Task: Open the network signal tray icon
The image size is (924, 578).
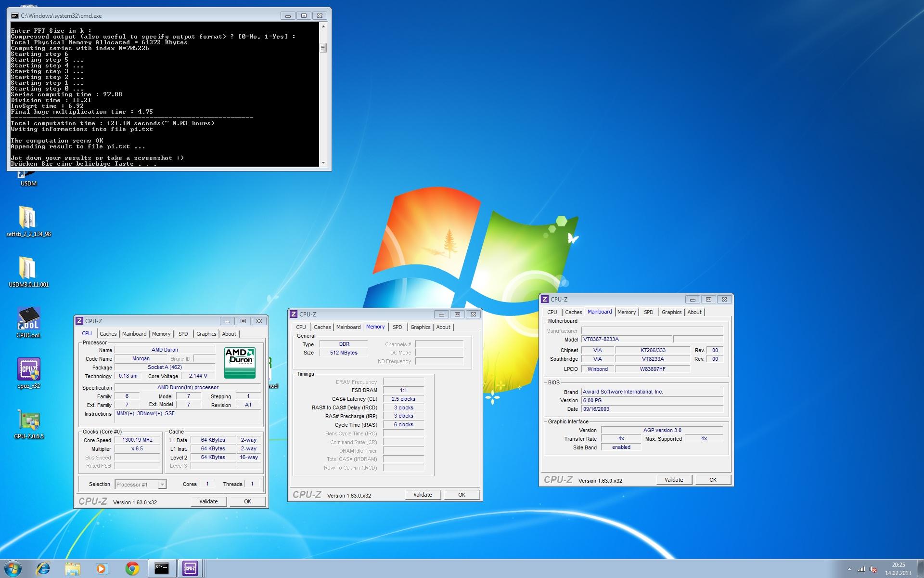Action: click(861, 569)
